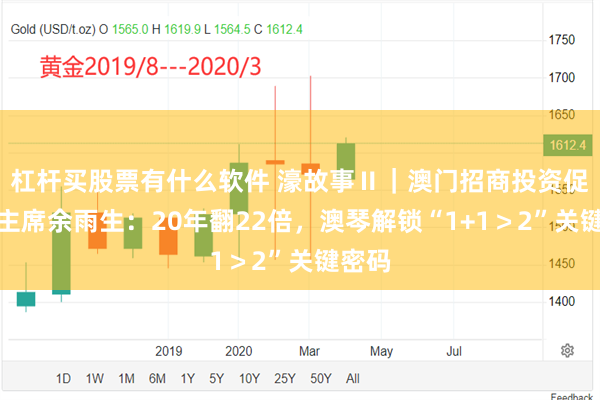Click the red 黄金2019/8---2020/3 annotation

click(151, 67)
